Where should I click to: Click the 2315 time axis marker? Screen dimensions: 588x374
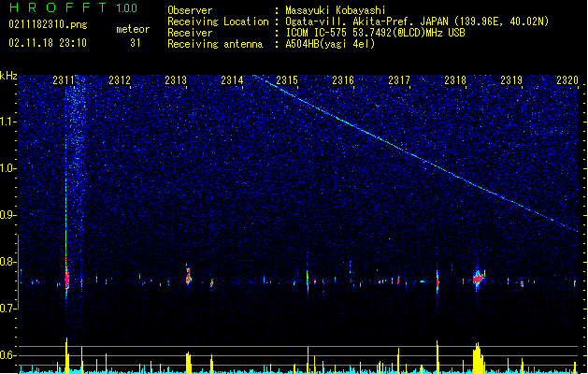pyautogui.click(x=287, y=79)
